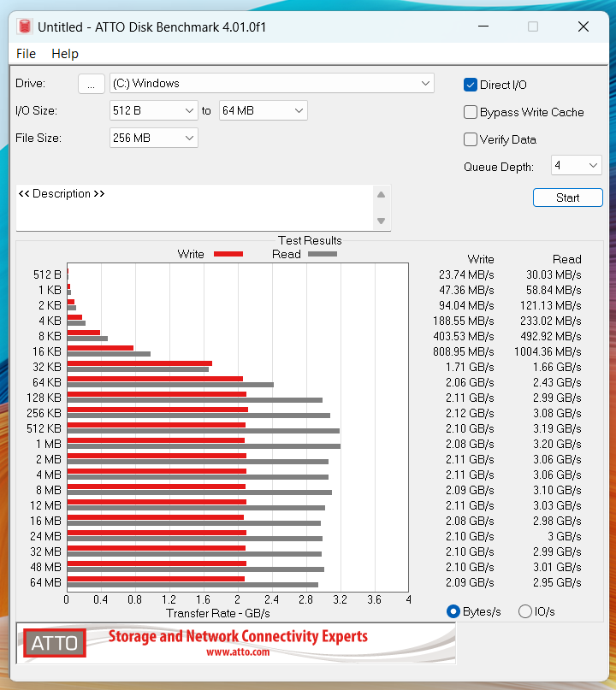Screen dimensions: 616x690
Task: Enable the Verify Data checkbox
Action: (x=471, y=139)
